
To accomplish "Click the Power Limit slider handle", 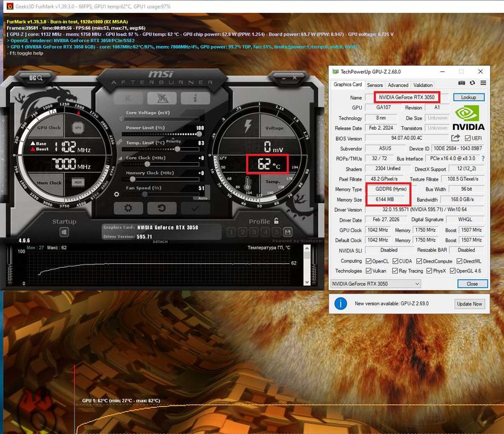I will 199,134.
